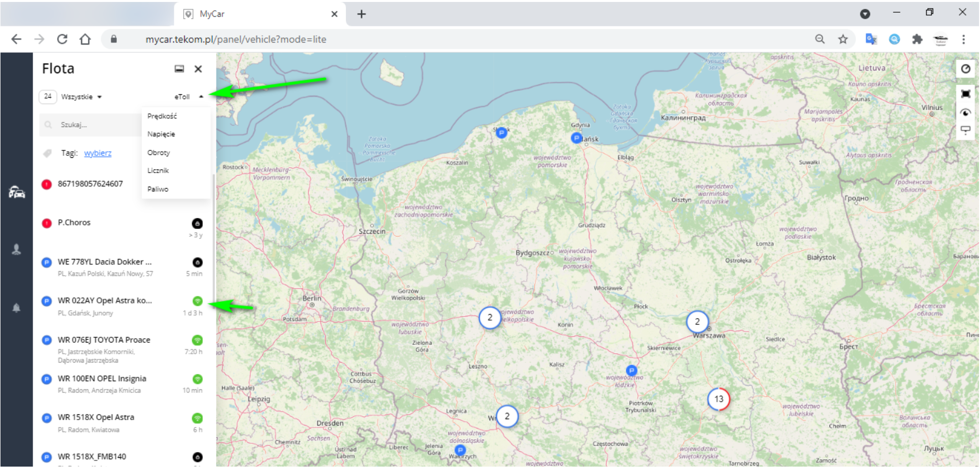The image size is (980, 471).
Task: Click the Szukaj search field
Action: [x=90, y=125]
